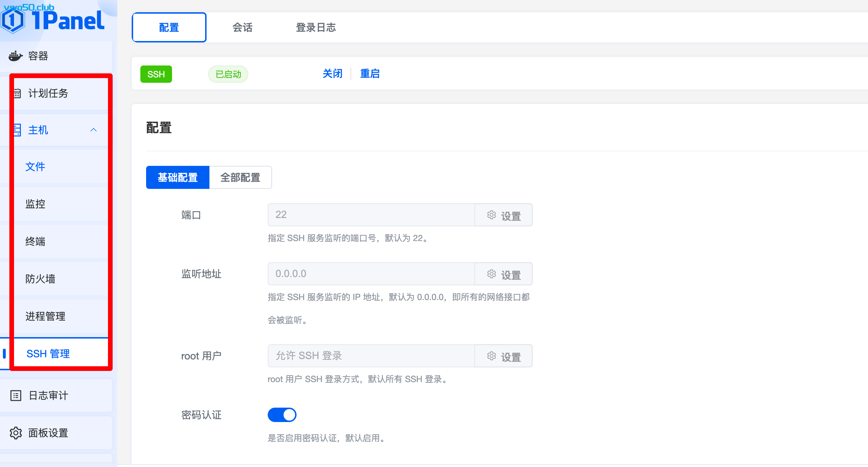Click the 重启 link to restart SSH

tap(370, 74)
